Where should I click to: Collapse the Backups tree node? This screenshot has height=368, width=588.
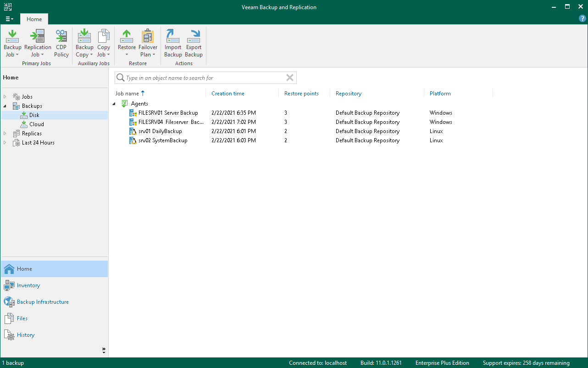5,106
